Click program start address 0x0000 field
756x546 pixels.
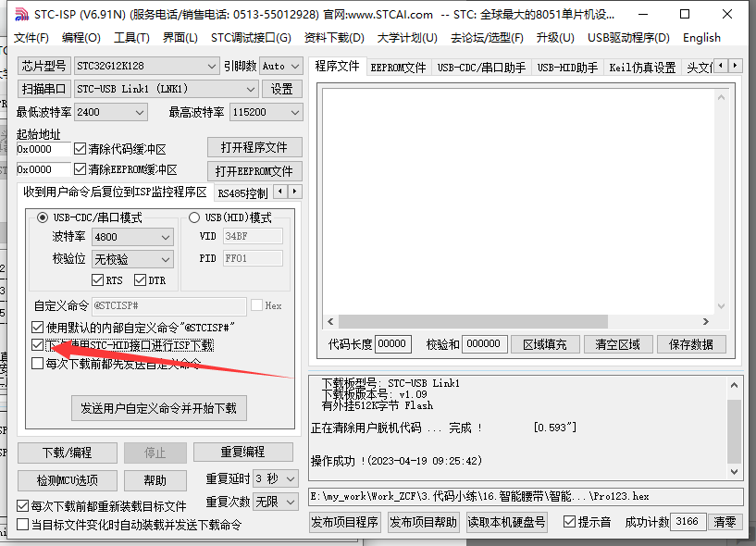(x=43, y=149)
